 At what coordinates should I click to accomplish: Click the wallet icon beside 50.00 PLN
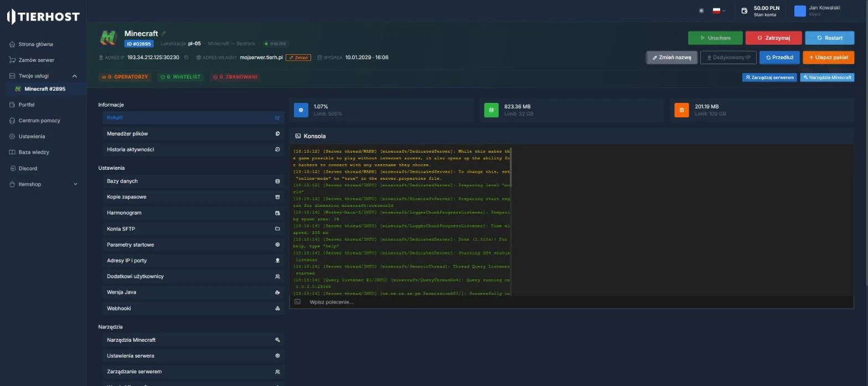(744, 11)
